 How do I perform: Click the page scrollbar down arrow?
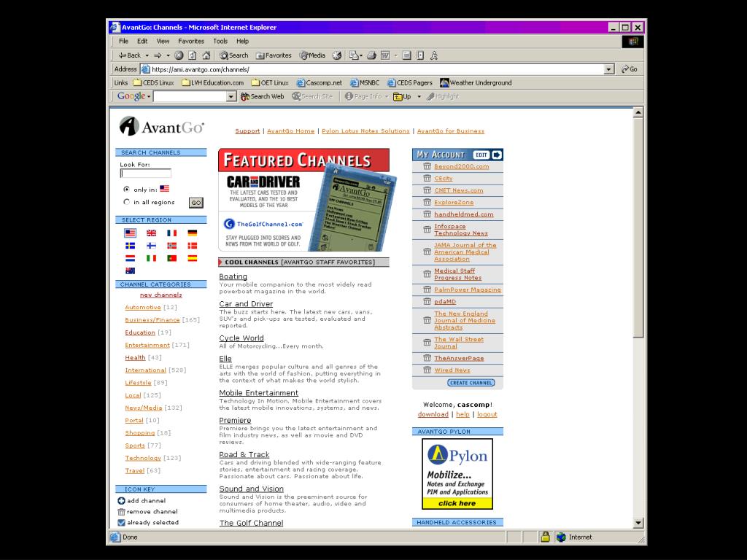pyautogui.click(x=638, y=522)
